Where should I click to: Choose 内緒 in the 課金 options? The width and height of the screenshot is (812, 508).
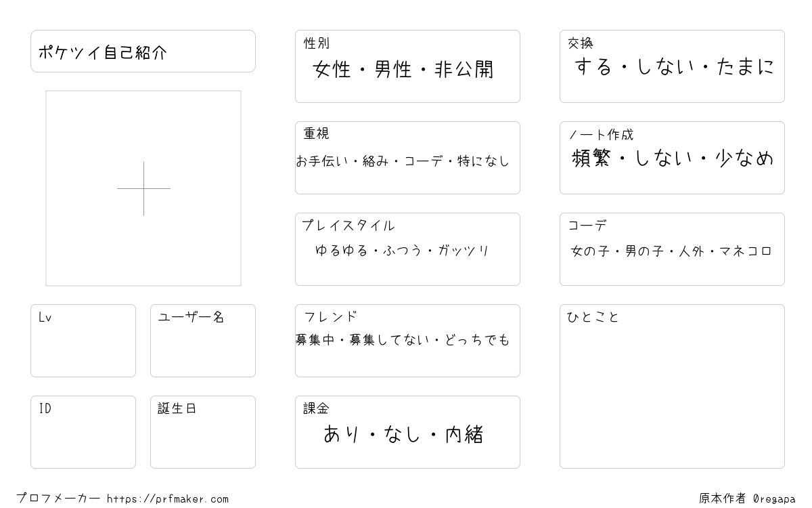464,433
